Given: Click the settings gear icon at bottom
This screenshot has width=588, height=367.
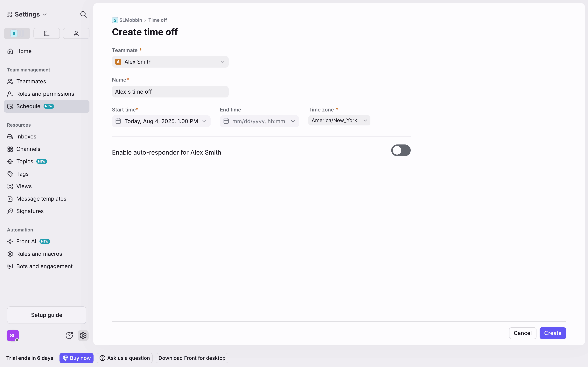Looking at the screenshot, I should click(x=83, y=336).
